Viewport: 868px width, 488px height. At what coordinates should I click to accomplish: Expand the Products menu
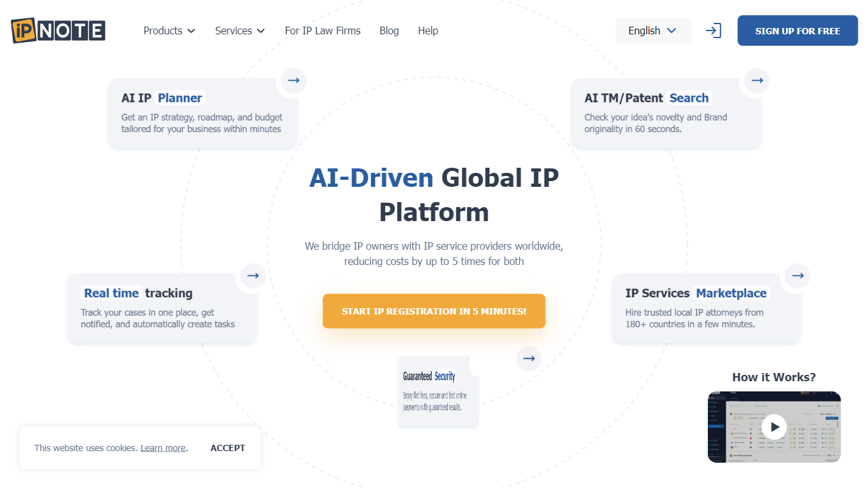click(169, 30)
